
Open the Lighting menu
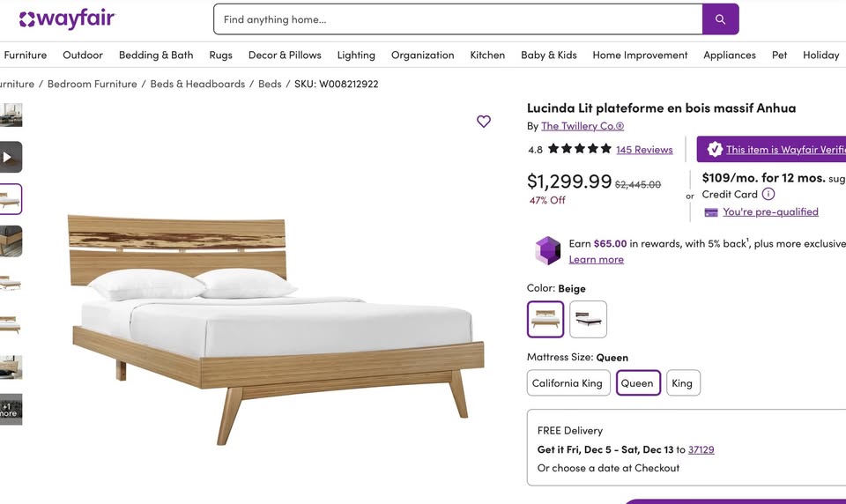[356, 55]
